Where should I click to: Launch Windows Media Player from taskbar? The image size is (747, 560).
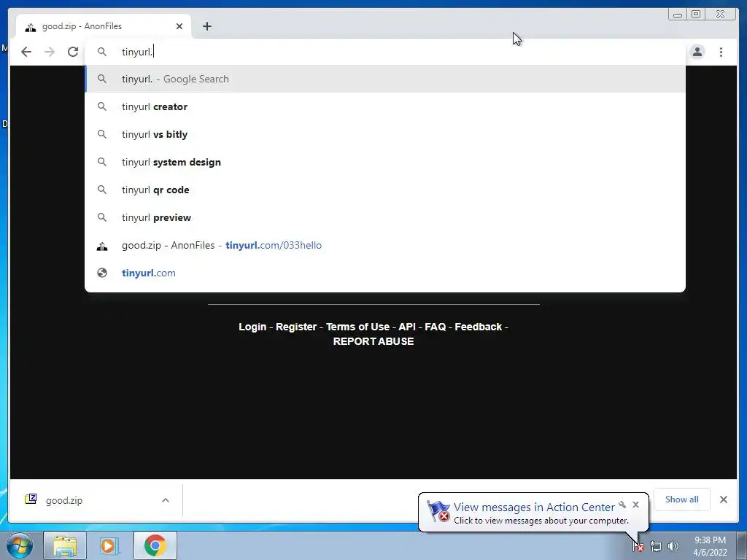(x=109, y=545)
